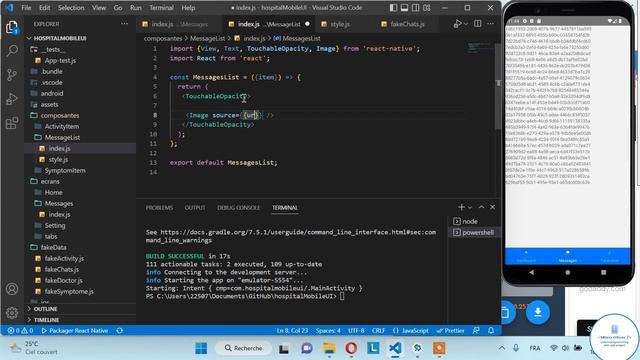Tap the Messages tab in emulator
The width and height of the screenshot is (640, 360).
click(x=567, y=256)
